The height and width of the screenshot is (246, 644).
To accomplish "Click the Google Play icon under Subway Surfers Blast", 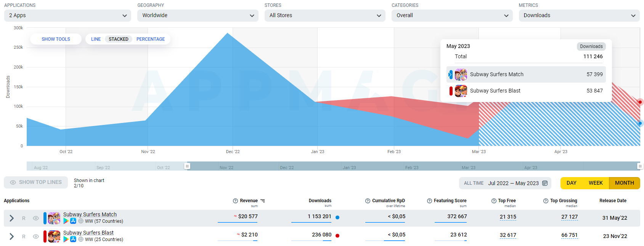I will click(66, 239).
